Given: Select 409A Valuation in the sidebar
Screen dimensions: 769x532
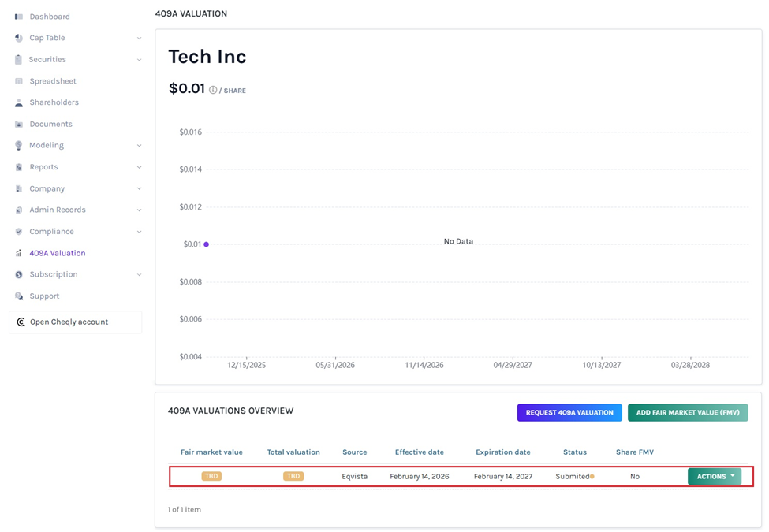Looking at the screenshot, I should tap(57, 254).
